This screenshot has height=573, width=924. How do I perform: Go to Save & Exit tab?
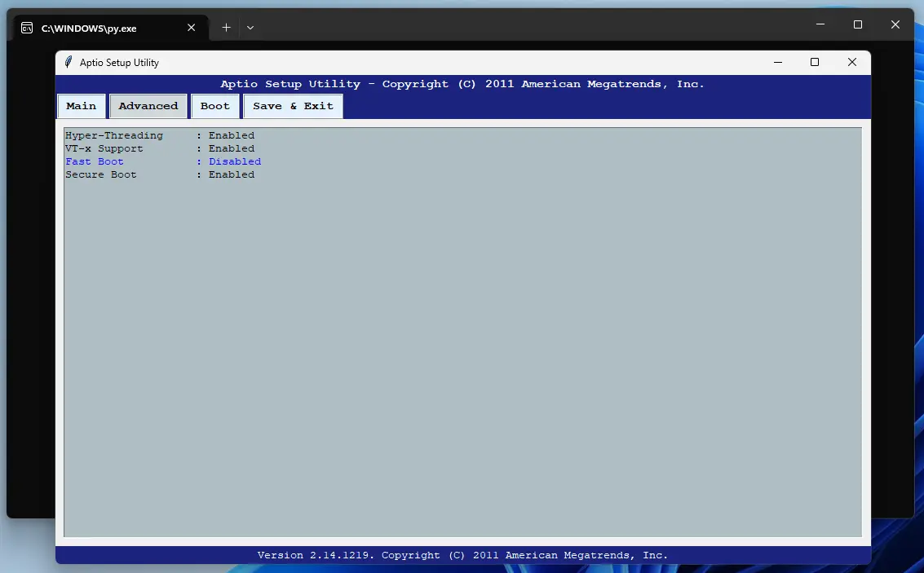tap(293, 106)
